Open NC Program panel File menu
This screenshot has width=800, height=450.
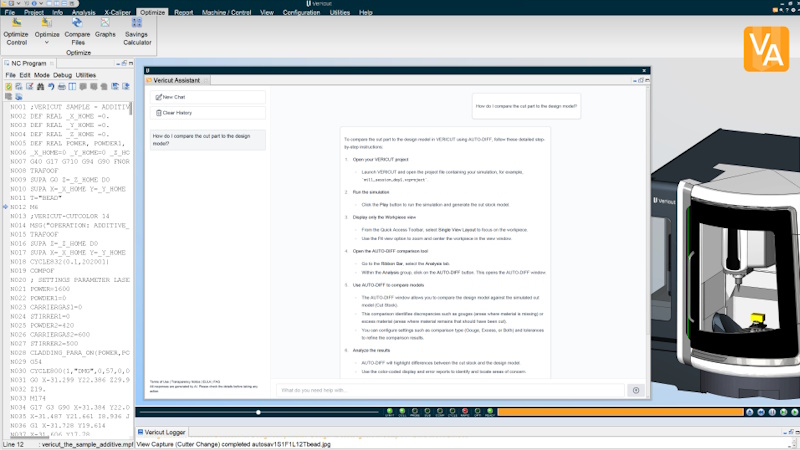coord(10,75)
